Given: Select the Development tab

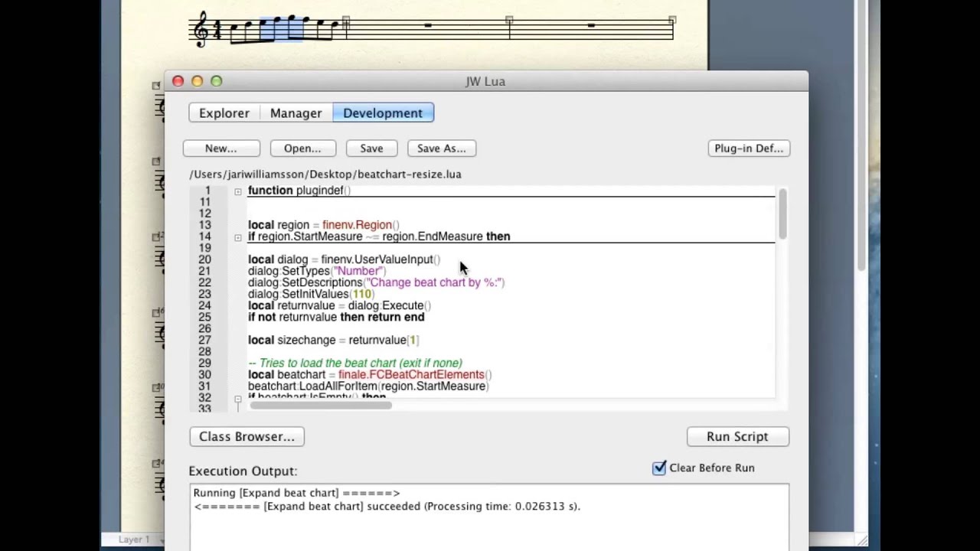Looking at the screenshot, I should (x=383, y=112).
